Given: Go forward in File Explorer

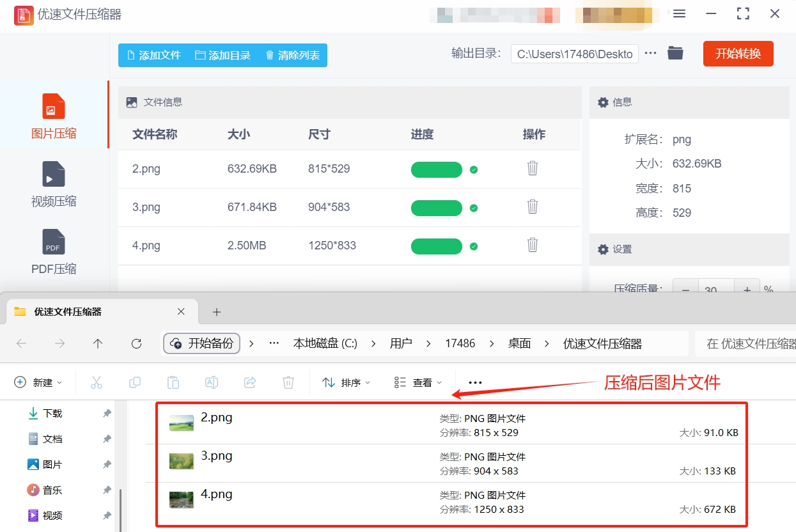Looking at the screenshot, I should pyautogui.click(x=59, y=343).
